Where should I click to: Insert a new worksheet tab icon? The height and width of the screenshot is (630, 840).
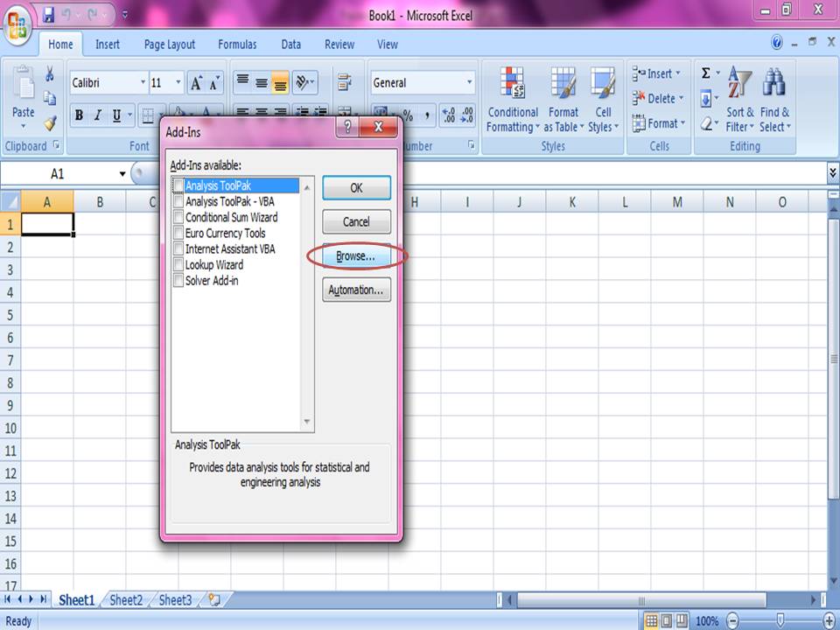(214, 599)
